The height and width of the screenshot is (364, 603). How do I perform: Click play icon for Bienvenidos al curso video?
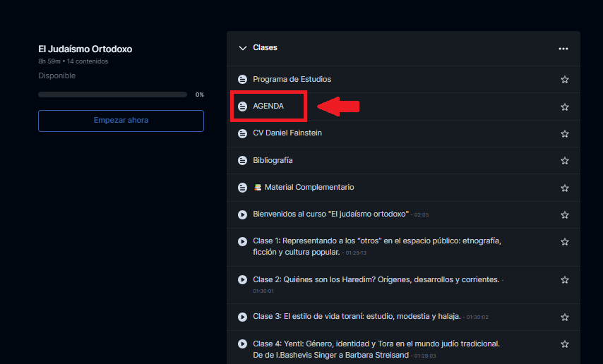coord(242,214)
